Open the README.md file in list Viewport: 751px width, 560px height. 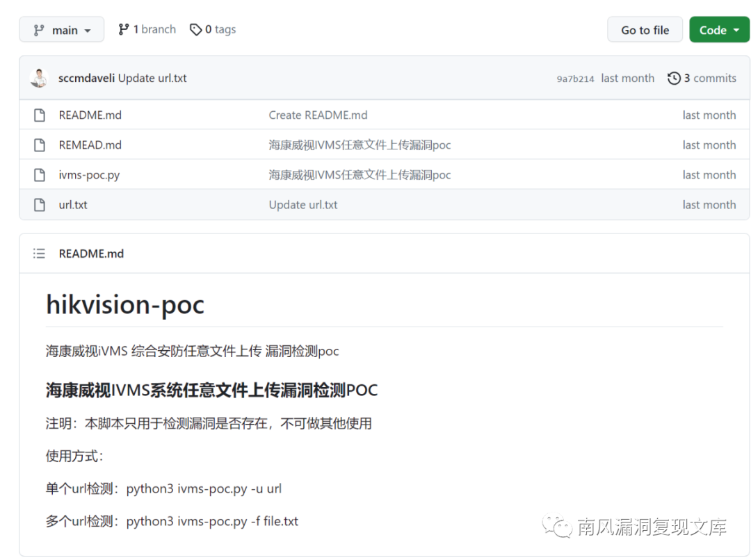(x=90, y=115)
